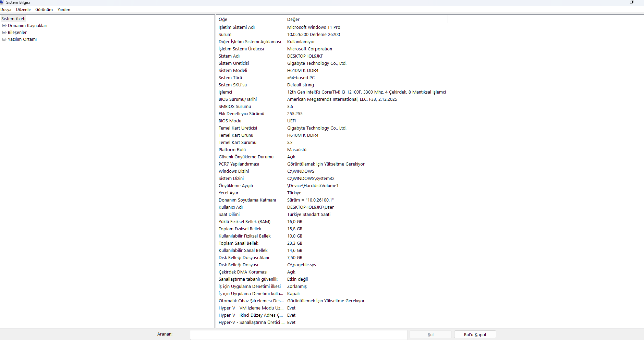Image resolution: width=644 pixels, height=340 pixels.
Task: Open the Düzenle menu
Action: pyautogui.click(x=23, y=10)
